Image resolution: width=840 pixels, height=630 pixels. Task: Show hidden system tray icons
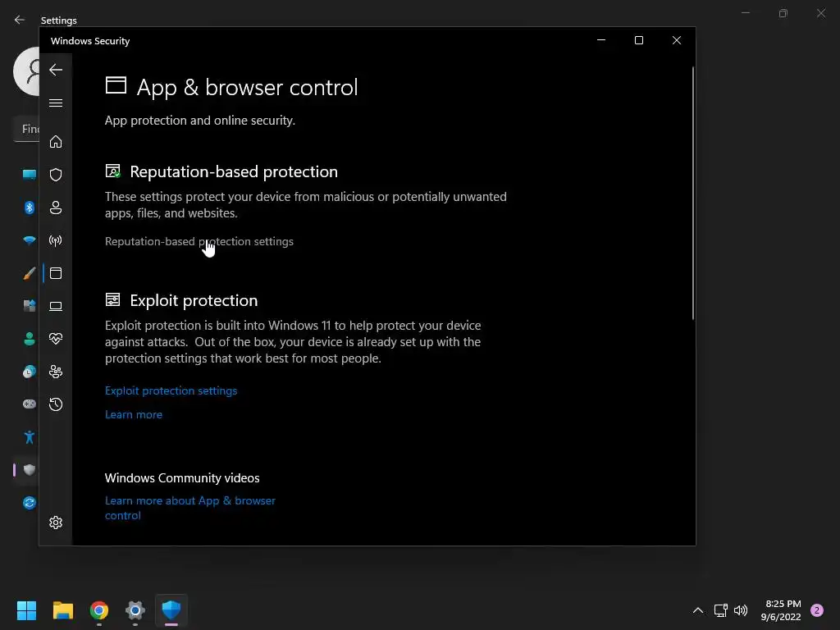(x=698, y=610)
